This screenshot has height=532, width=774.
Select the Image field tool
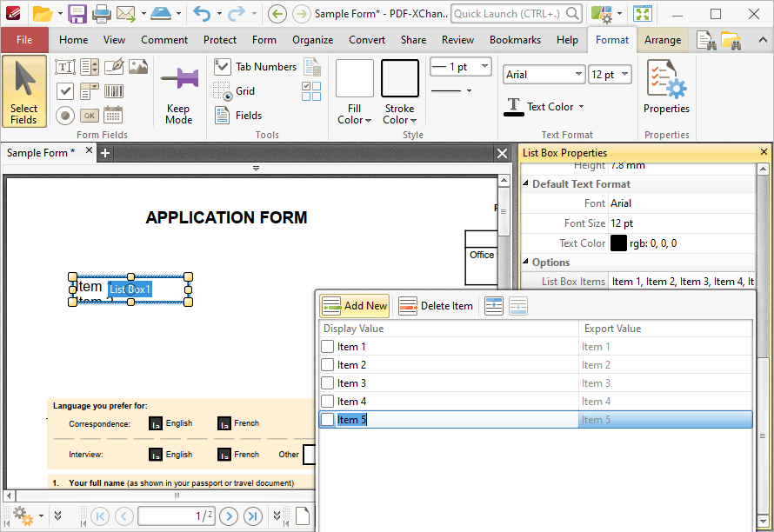pyautogui.click(x=138, y=67)
